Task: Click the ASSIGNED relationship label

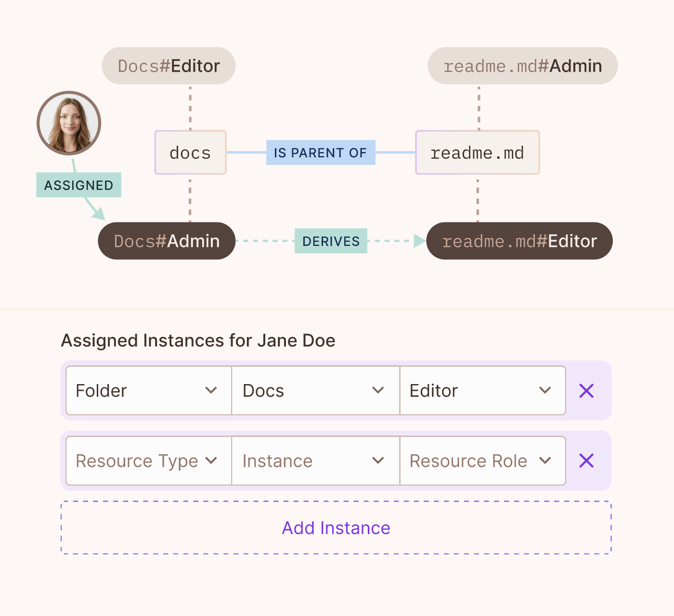Action: coord(78,184)
